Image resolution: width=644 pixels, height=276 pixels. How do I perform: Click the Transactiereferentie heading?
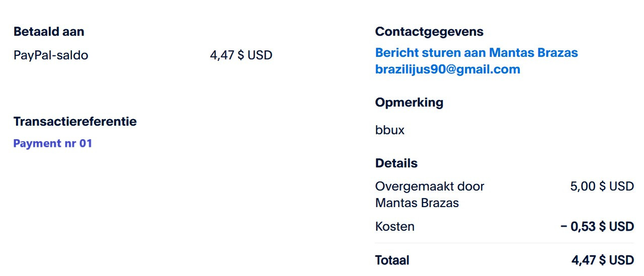tap(75, 122)
